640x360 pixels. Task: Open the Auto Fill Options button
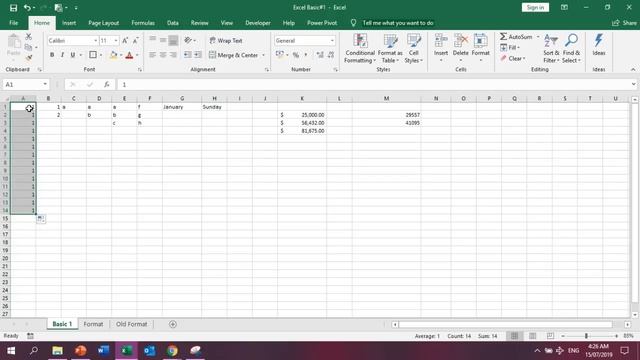point(41,219)
